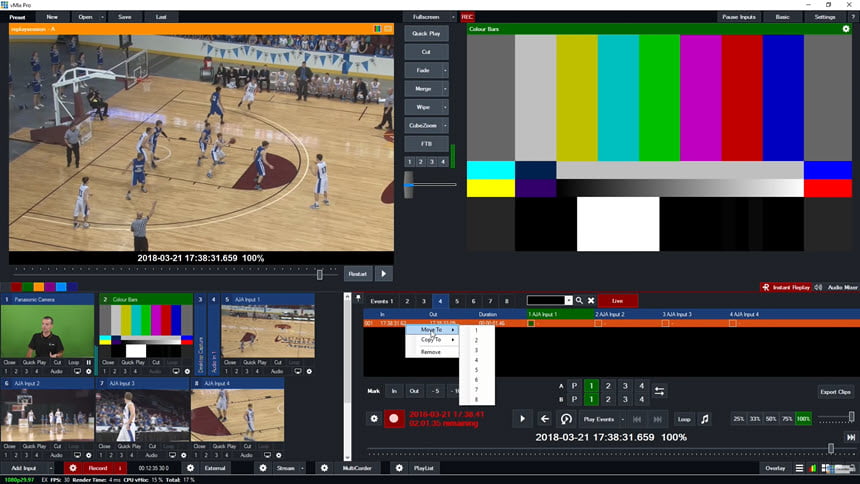
Task: Skip to the previous replay event
Action: pyautogui.click(x=637, y=419)
